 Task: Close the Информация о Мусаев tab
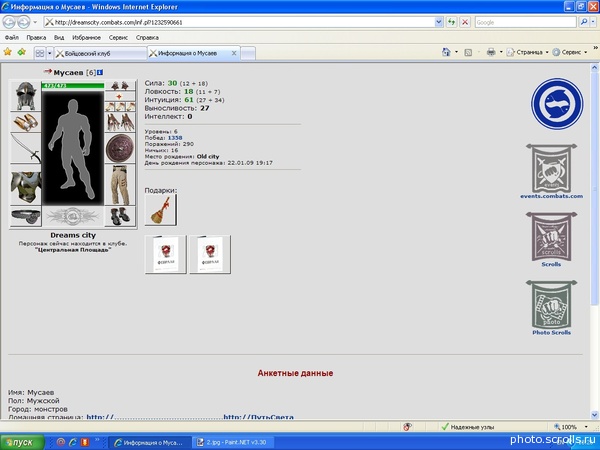tap(234, 53)
